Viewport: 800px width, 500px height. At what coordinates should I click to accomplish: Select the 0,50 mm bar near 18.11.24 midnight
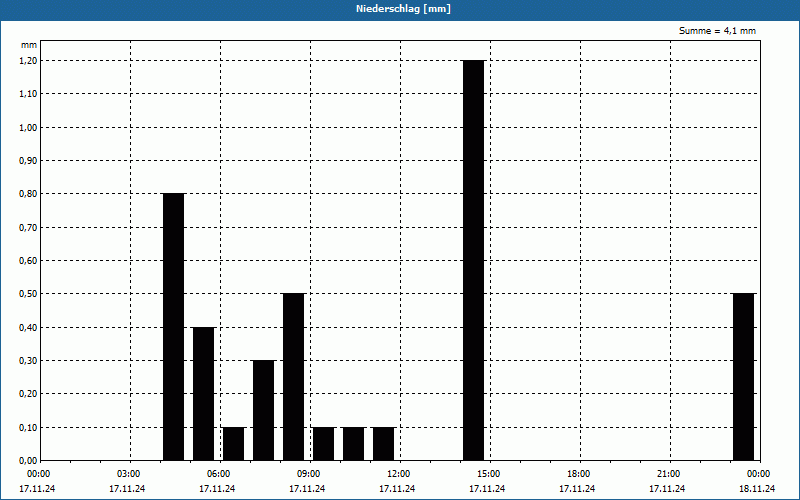(743, 377)
